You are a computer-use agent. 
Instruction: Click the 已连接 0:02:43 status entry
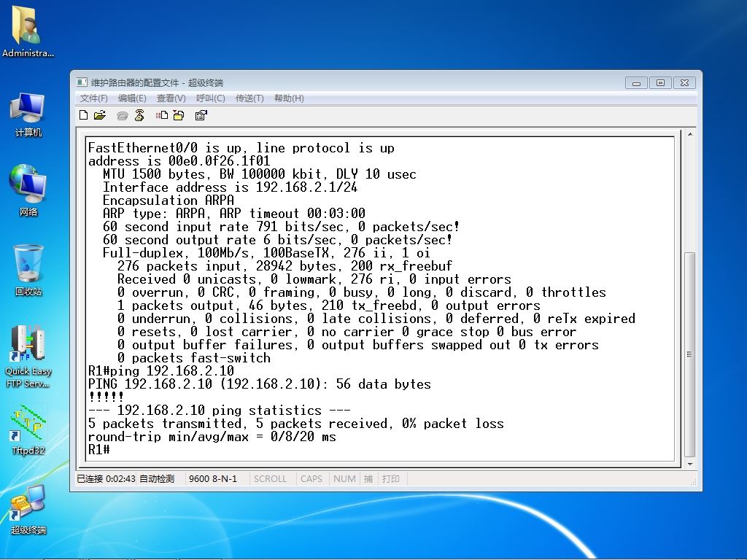106,478
